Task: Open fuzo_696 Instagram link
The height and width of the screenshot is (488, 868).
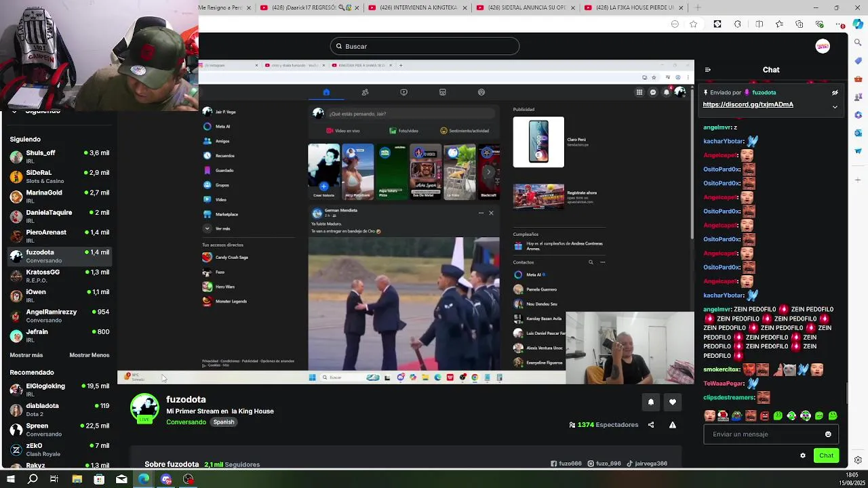Action: [604, 464]
